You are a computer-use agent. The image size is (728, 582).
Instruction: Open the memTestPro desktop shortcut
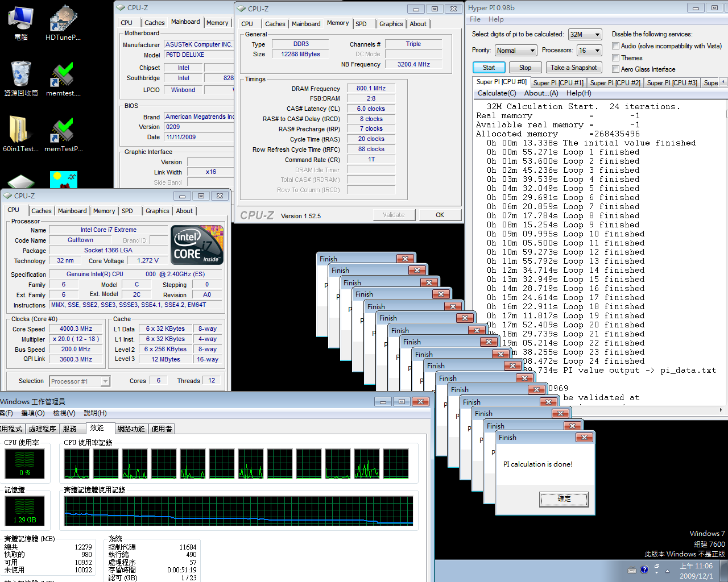(x=63, y=134)
